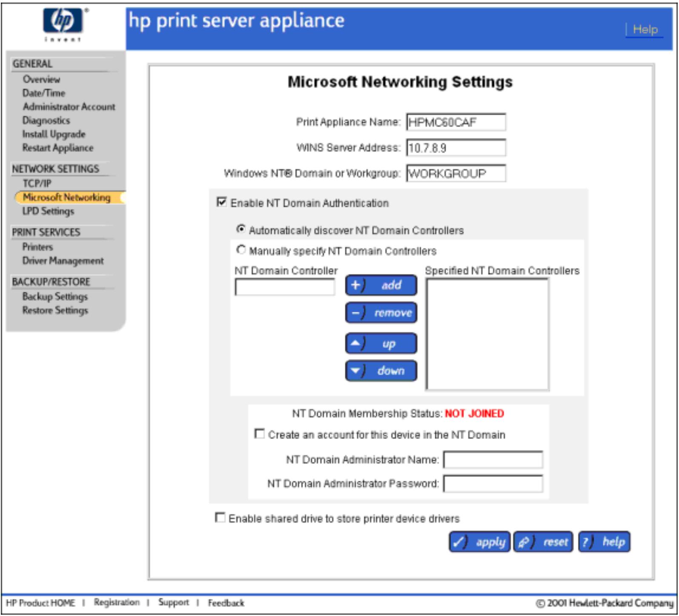This screenshot has height=616, width=679.
Task: Open the Support link
Action: [174, 602]
